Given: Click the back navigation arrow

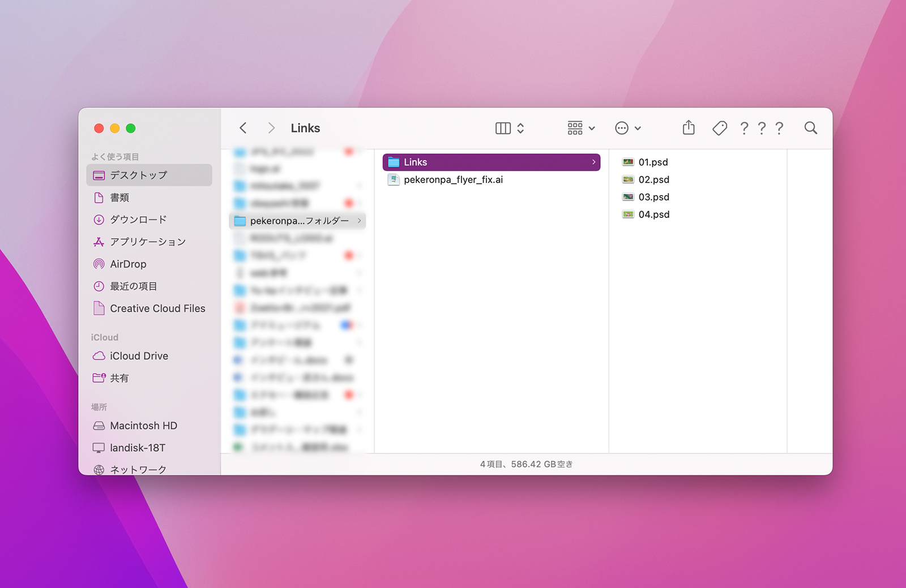Looking at the screenshot, I should 243,128.
